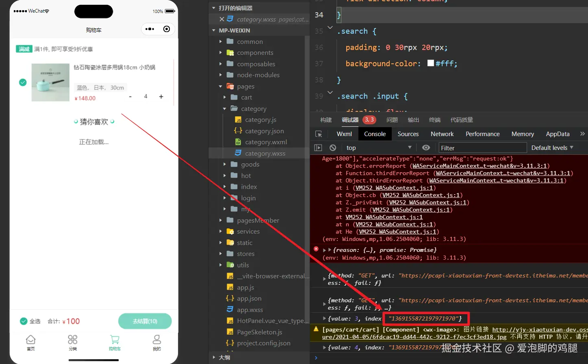Tap the mini program close circle icon
This screenshot has height=364, width=588.
[167, 29]
